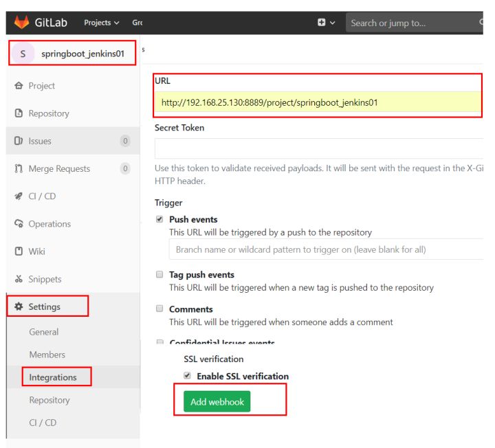Image resolution: width=495 pixels, height=448 pixels.
Task: Click the Wiki book icon
Action: (19, 251)
